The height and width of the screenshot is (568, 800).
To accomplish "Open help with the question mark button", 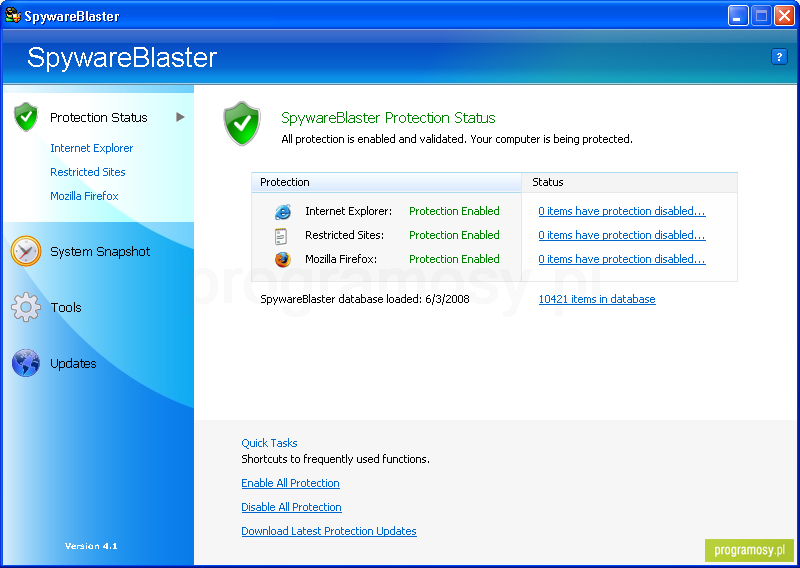I will [779, 57].
